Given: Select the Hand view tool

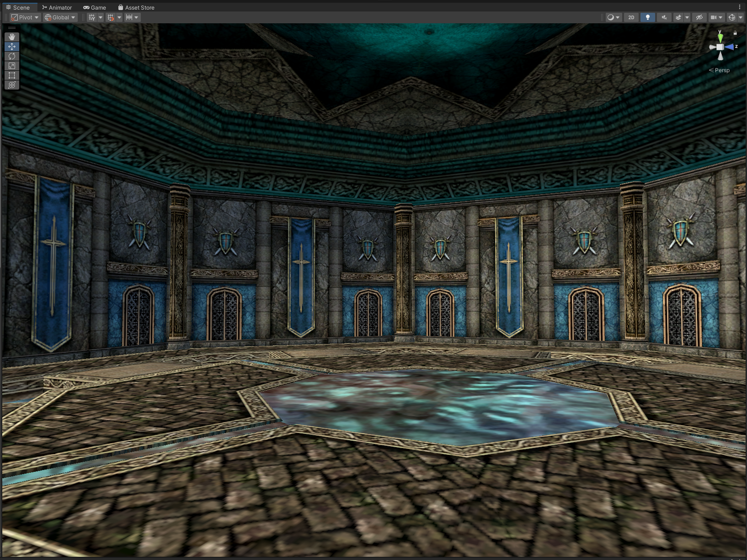Looking at the screenshot, I should pos(12,37).
